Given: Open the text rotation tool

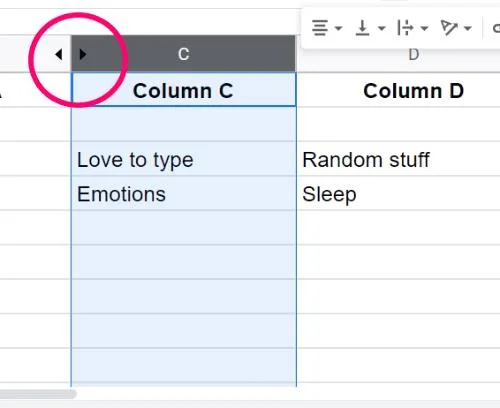Looking at the screenshot, I should click(x=449, y=28).
